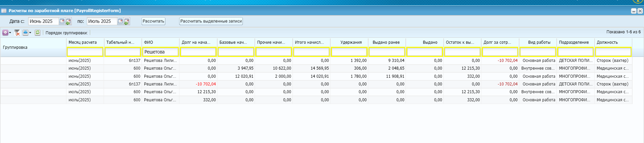Select cell with value 10 622,00

[273, 68]
